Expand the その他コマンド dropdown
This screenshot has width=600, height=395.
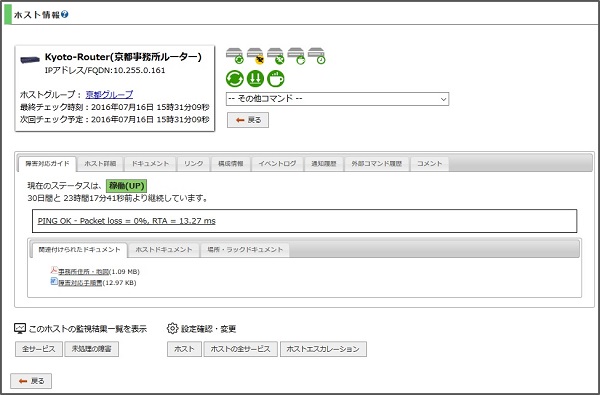[337, 99]
